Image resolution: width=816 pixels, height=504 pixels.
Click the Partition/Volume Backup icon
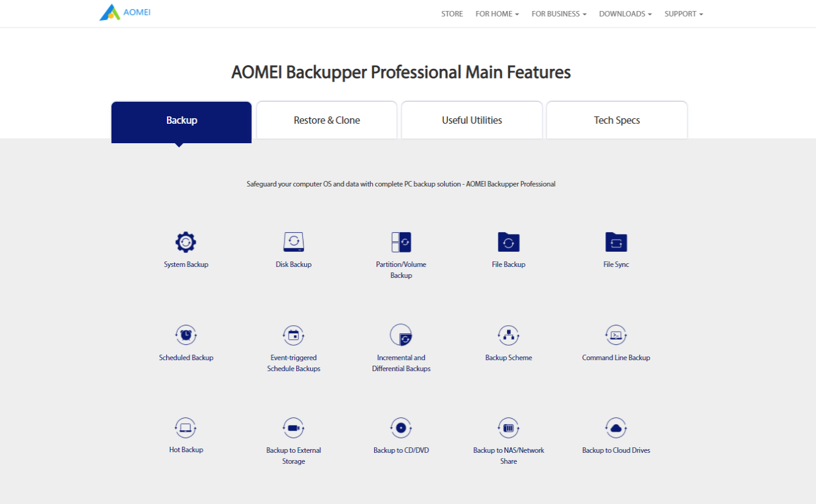coord(401,242)
